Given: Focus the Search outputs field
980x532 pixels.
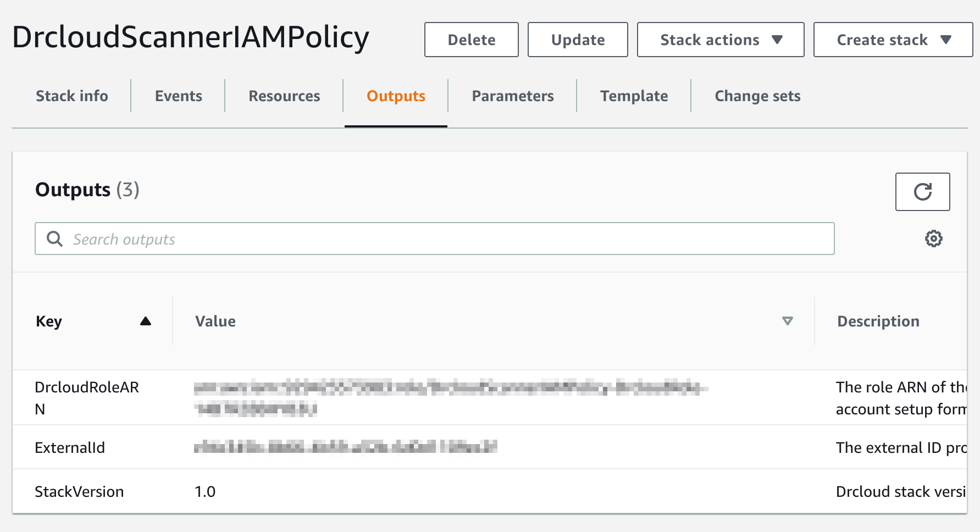Looking at the screenshot, I should (435, 239).
